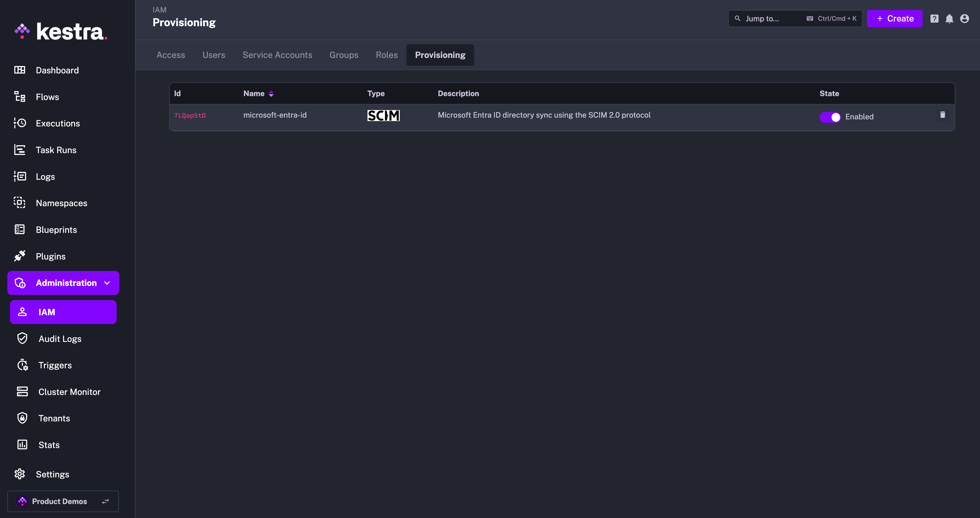Toggle the Enabled state switch
980x518 pixels.
coord(830,117)
